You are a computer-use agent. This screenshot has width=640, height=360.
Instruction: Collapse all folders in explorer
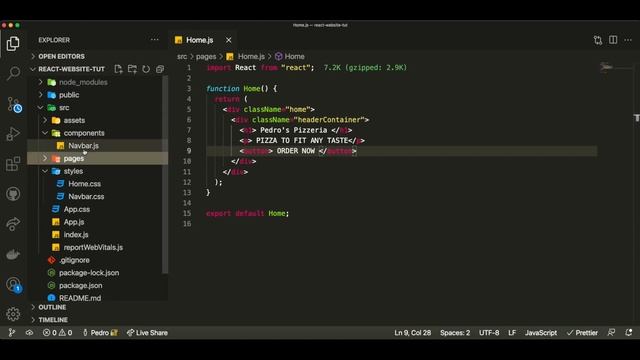click(x=160, y=69)
